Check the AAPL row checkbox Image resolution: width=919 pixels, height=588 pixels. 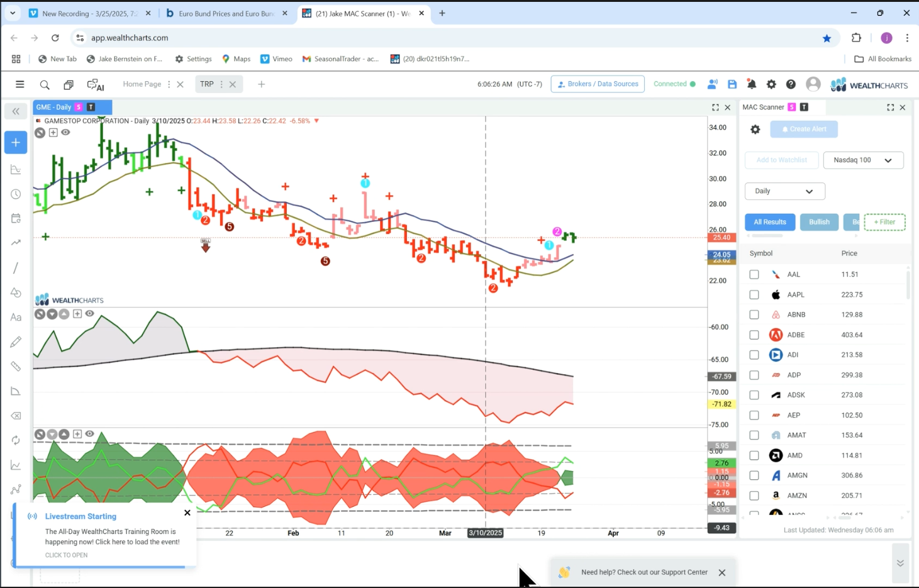pos(754,294)
